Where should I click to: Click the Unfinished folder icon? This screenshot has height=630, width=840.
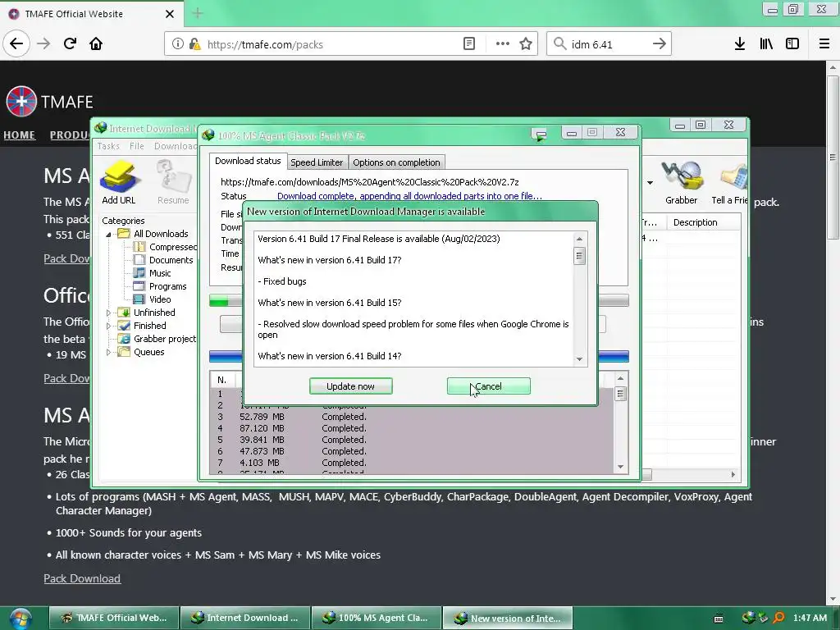(x=124, y=313)
